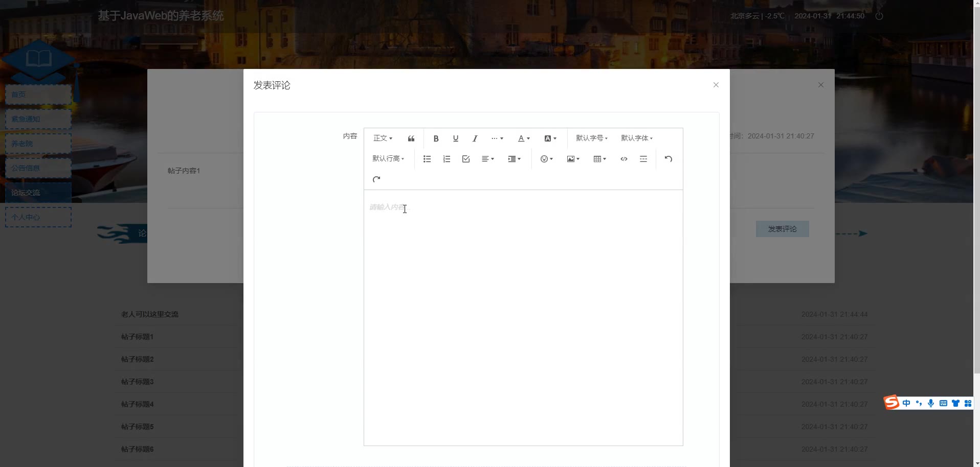Click the 帖子内容1 text
Screen dimensions: 980x467
(x=184, y=171)
